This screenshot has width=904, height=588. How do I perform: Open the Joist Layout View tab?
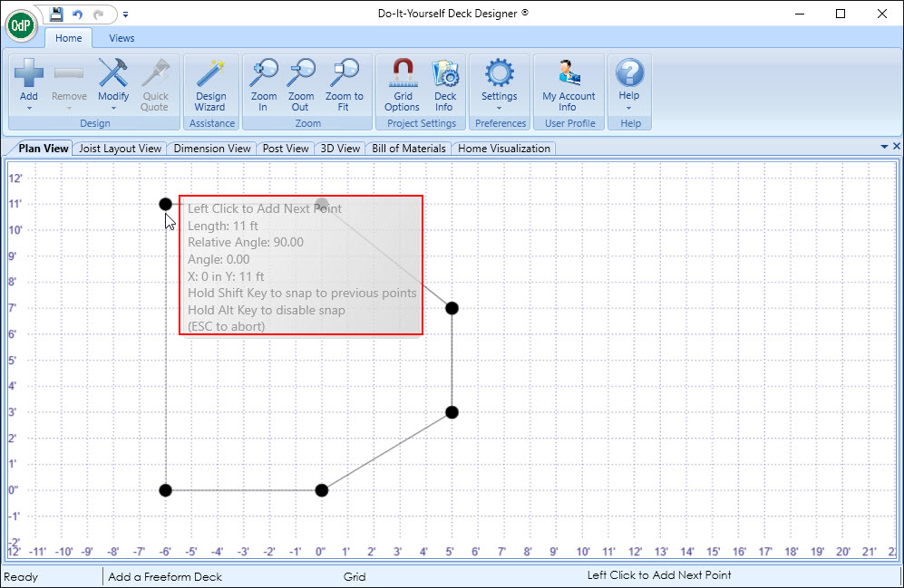120,149
